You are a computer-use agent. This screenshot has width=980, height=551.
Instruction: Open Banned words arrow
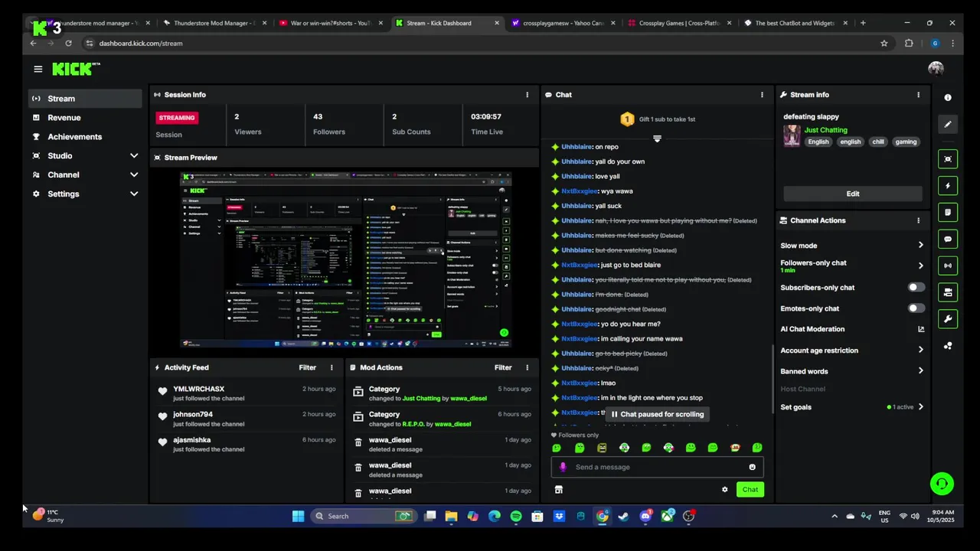920,371
